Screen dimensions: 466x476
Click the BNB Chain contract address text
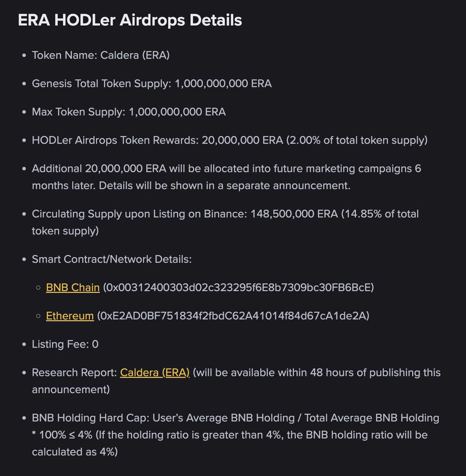point(238,287)
